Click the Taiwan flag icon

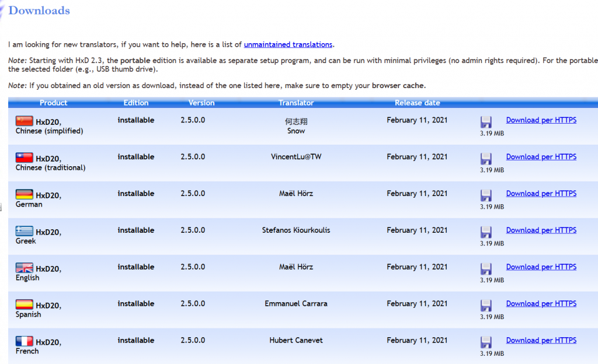point(25,157)
